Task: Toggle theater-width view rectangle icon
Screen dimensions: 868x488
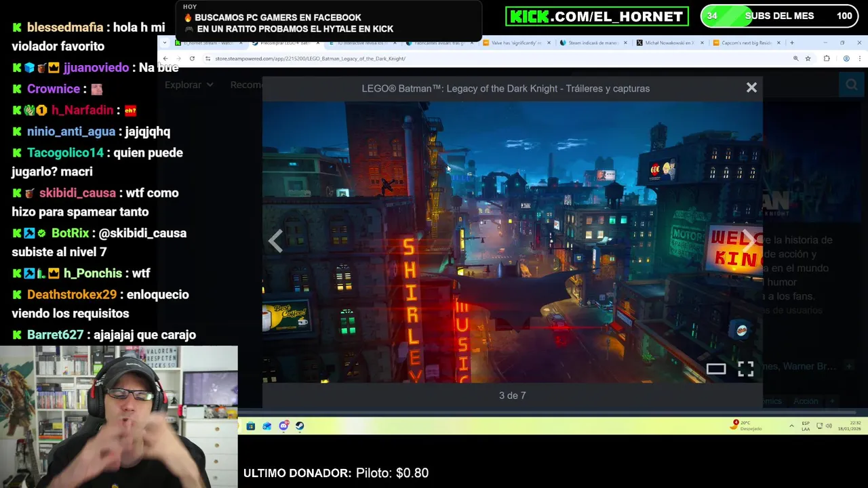Action: click(x=716, y=369)
